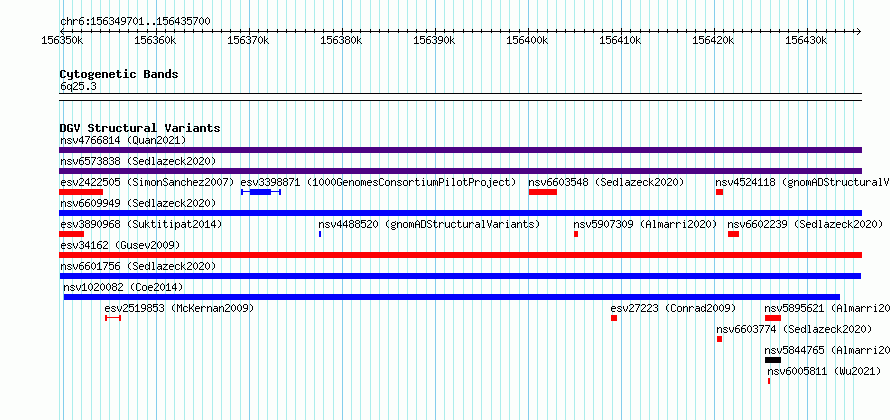Image resolution: width=890 pixels, height=420 pixels.
Task: Click the Cytogenetic Bands track title
Action: point(119,74)
